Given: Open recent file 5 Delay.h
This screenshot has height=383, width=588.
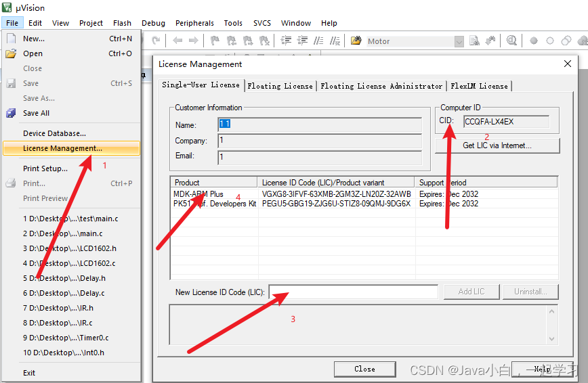Looking at the screenshot, I should pos(71,278).
